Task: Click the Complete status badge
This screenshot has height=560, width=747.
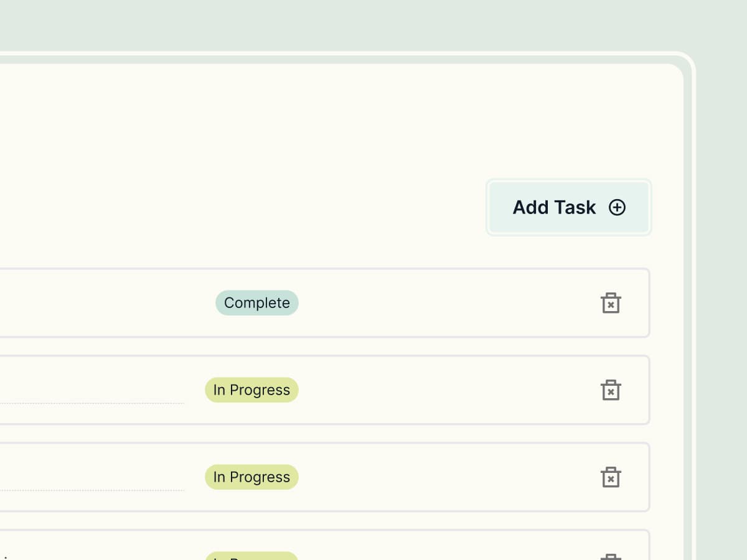Action: point(257,303)
